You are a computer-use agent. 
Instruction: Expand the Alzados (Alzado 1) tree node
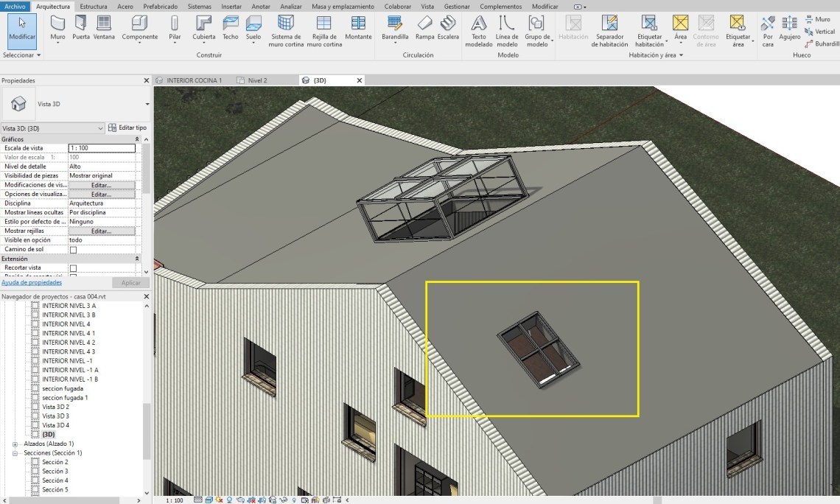click(x=15, y=444)
